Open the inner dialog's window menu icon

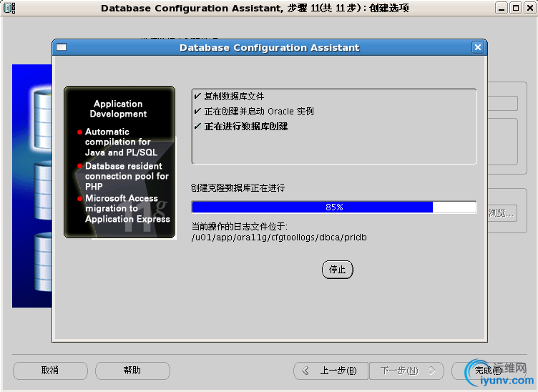pyautogui.click(x=62, y=47)
